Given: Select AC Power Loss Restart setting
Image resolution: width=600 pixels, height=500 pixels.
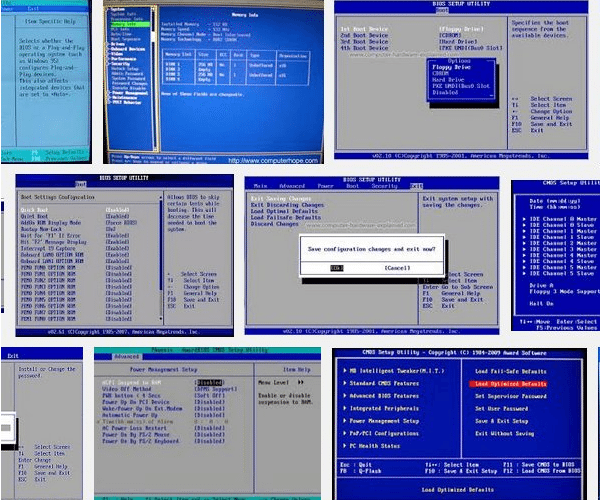Looking at the screenshot, I should pyautogui.click(x=132, y=428).
